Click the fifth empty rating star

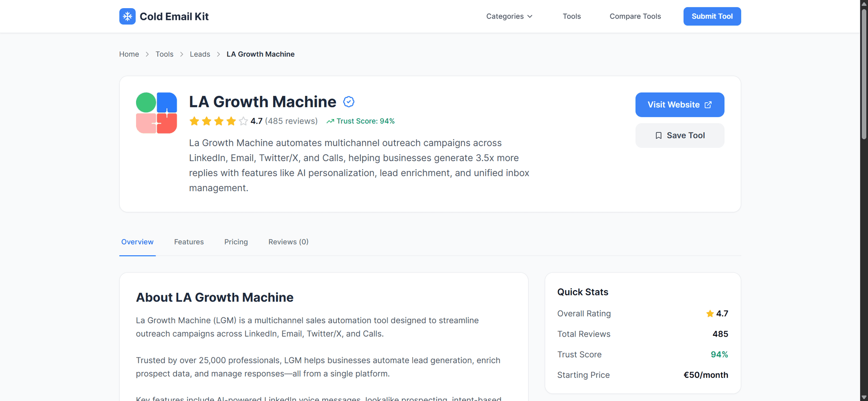[243, 121]
